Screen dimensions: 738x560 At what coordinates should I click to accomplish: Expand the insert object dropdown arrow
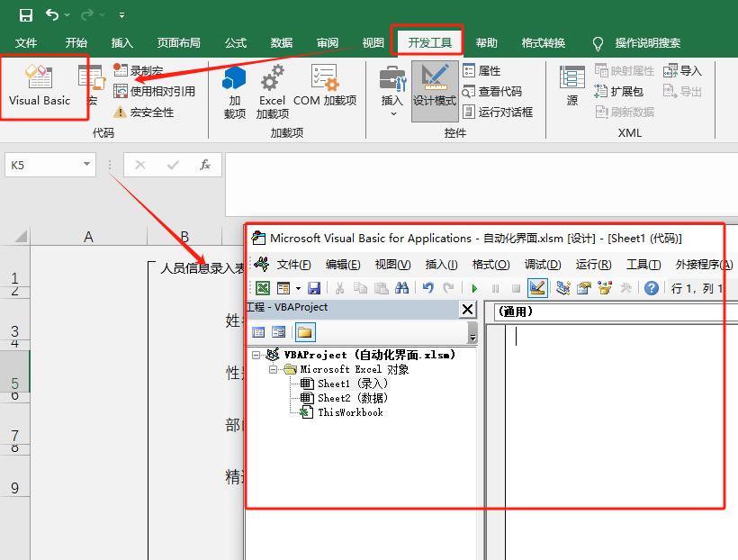coord(298,288)
